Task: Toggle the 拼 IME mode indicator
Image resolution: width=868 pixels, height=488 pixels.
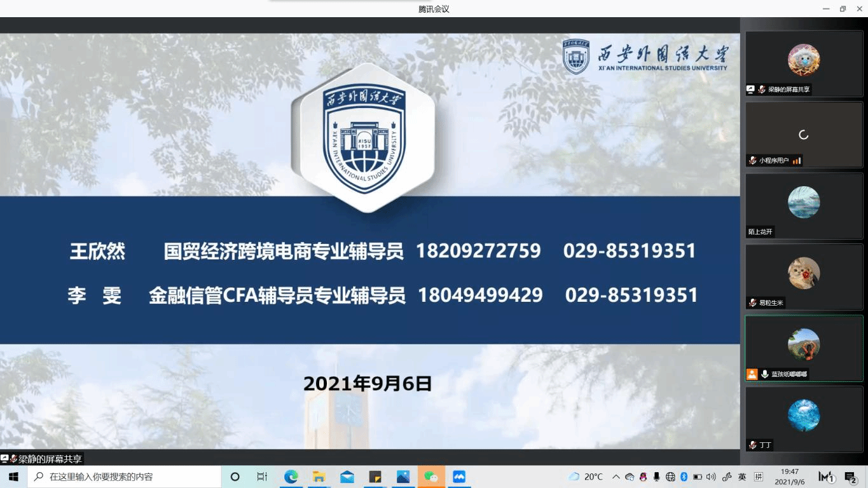Action: (x=759, y=477)
